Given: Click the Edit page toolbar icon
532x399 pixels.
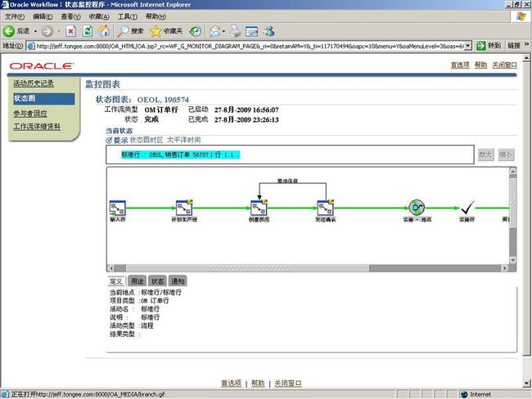Looking at the screenshot, I should (251, 32).
